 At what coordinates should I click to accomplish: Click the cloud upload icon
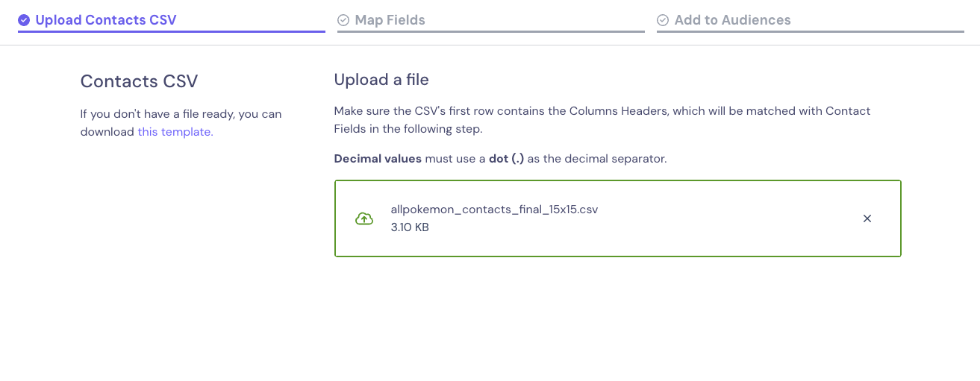(x=364, y=218)
